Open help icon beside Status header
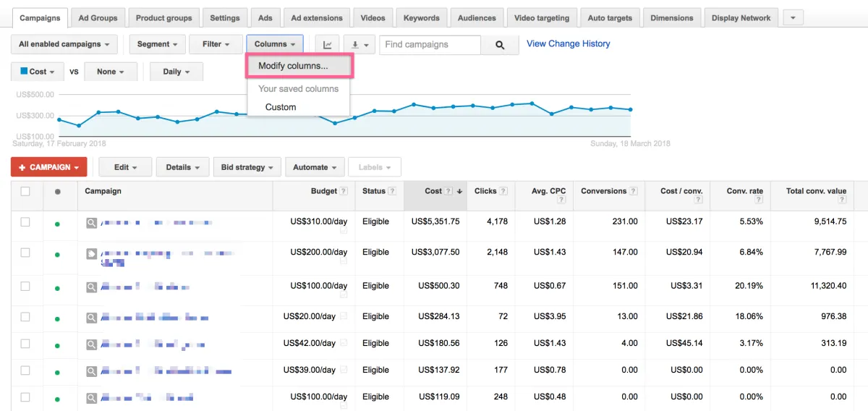This screenshot has width=868, height=411. coord(392,192)
